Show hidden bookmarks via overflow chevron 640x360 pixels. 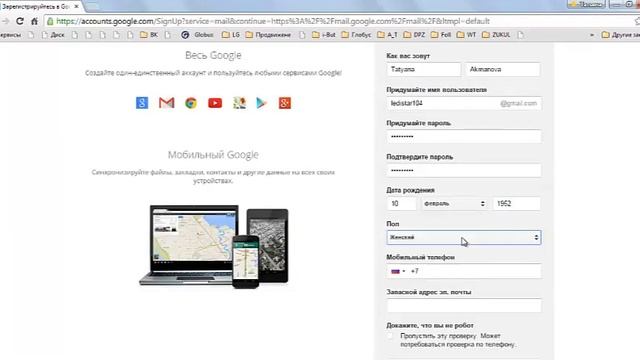click(592, 35)
